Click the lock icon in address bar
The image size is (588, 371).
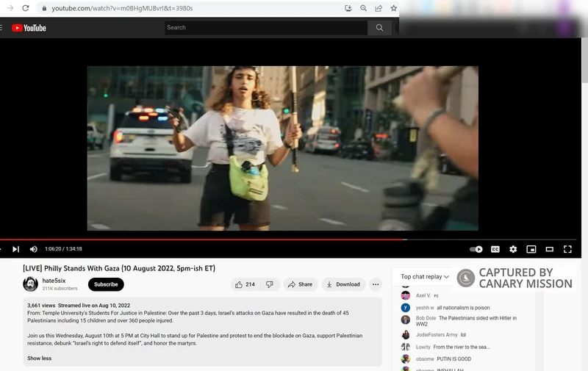coord(44,8)
